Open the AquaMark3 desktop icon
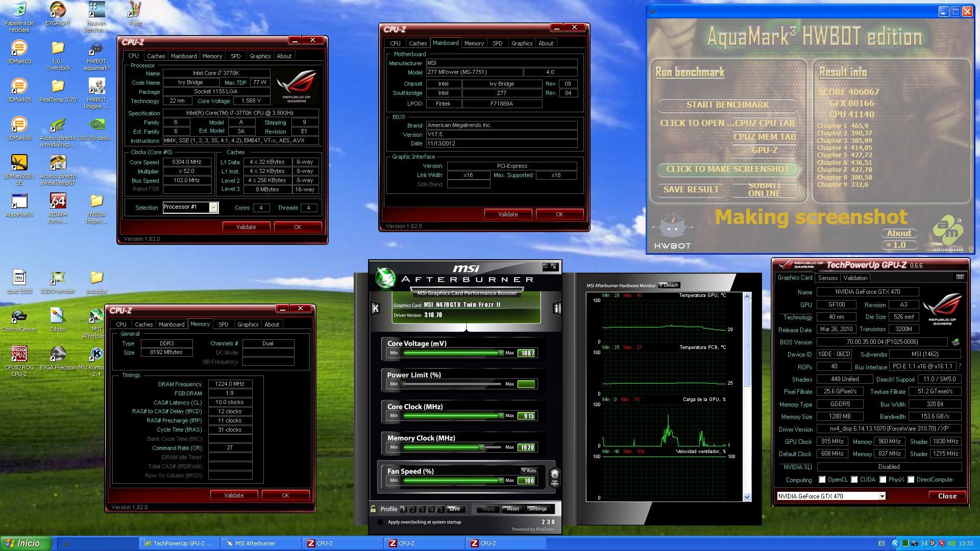Viewport: 980px width, 551px height. pos(19,205)
